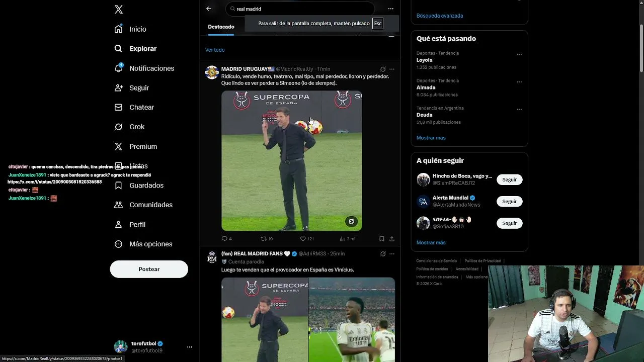Screen dimensions: 644x362
Task: Follow Hincha de Boca account
Action: pos(509,179)
